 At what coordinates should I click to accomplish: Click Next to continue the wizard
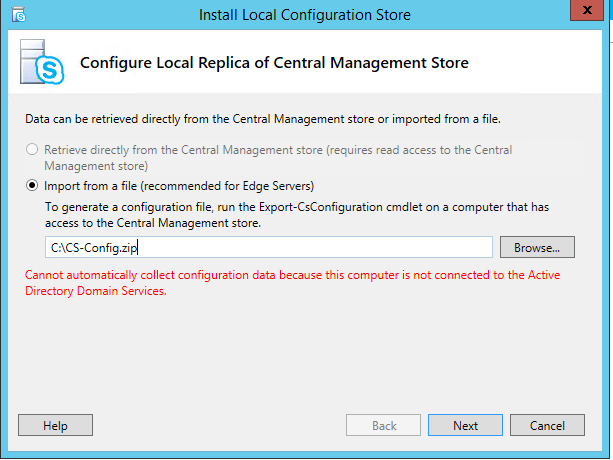pos(465,425)
